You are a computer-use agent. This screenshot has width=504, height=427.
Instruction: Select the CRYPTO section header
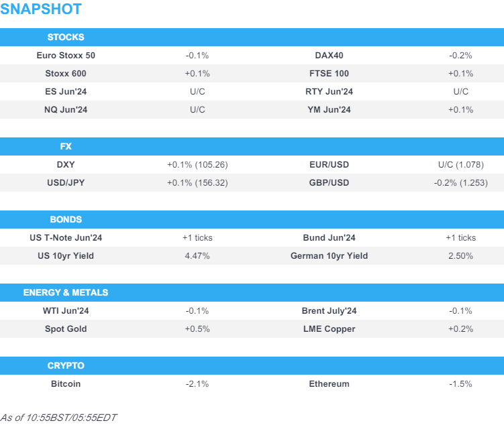click(x=66, y=365)
